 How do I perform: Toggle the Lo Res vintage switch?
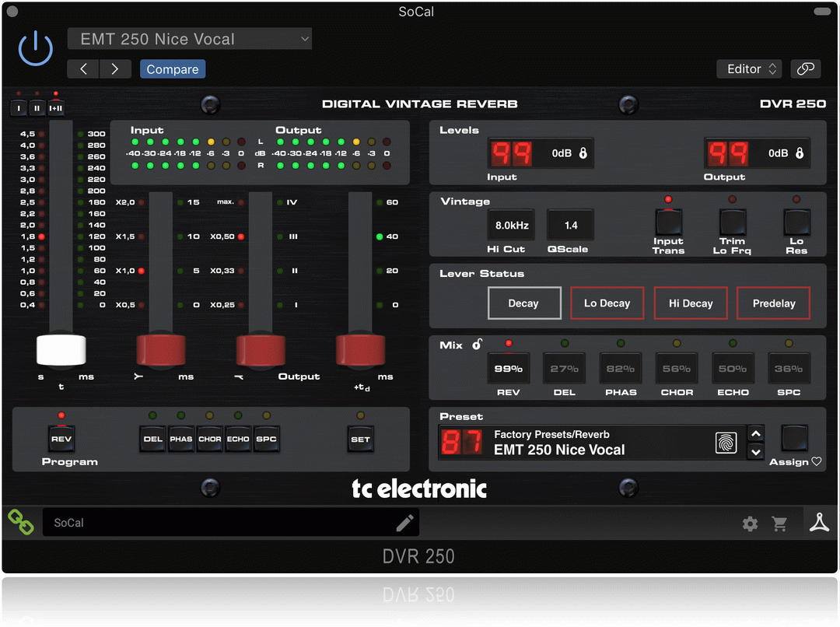(796, 223)
